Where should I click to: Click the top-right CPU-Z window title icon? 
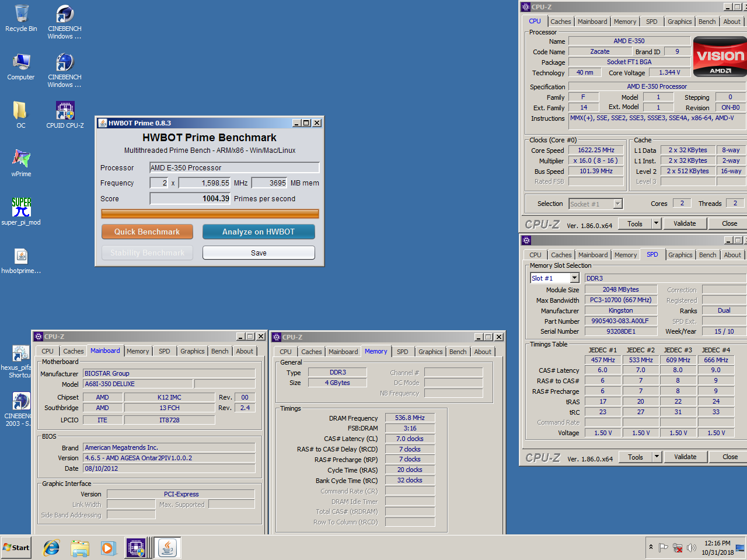(x=526, y=7)
